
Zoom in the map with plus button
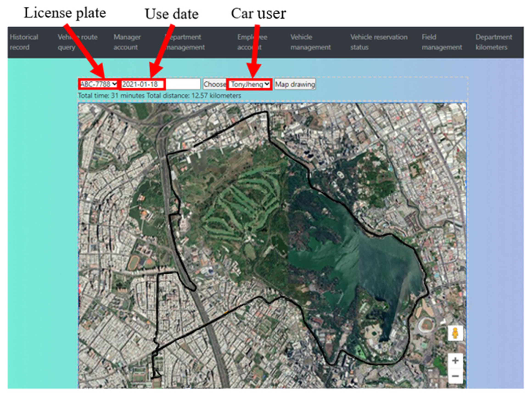[x=455, y=361]
